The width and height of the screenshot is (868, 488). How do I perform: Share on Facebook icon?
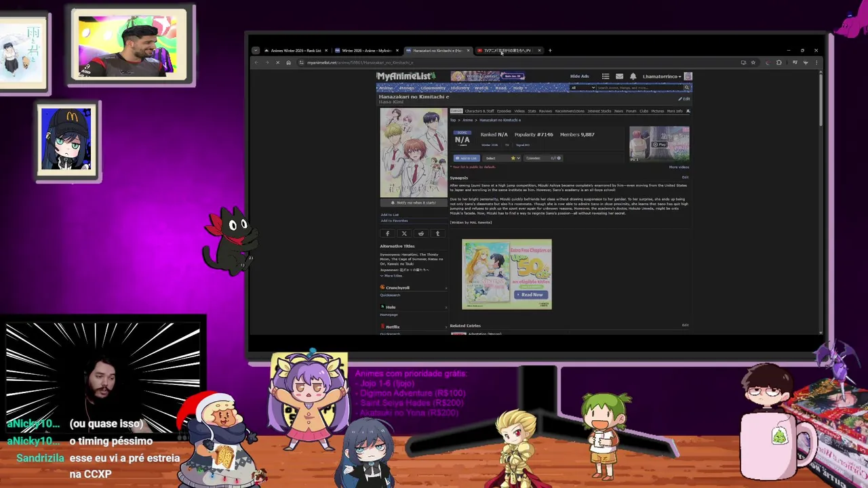pos(388,234)
